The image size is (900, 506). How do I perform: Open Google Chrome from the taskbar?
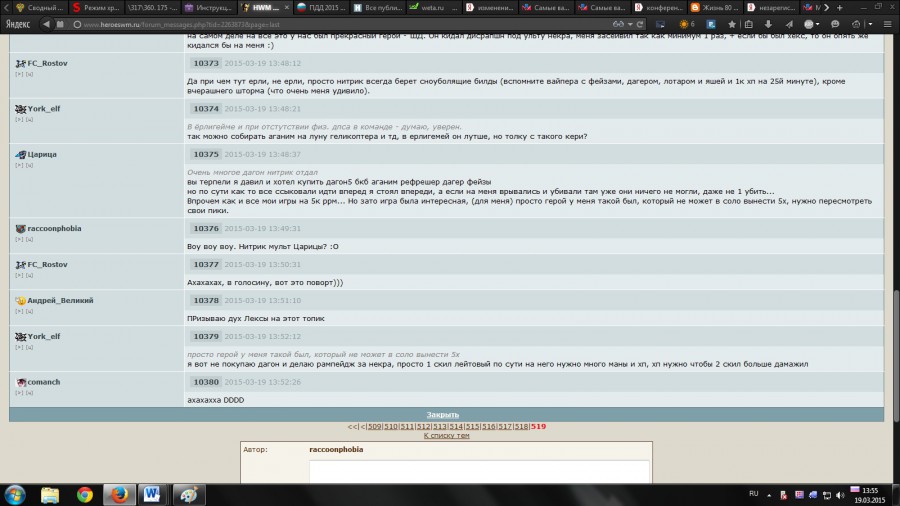coord(85,494)
